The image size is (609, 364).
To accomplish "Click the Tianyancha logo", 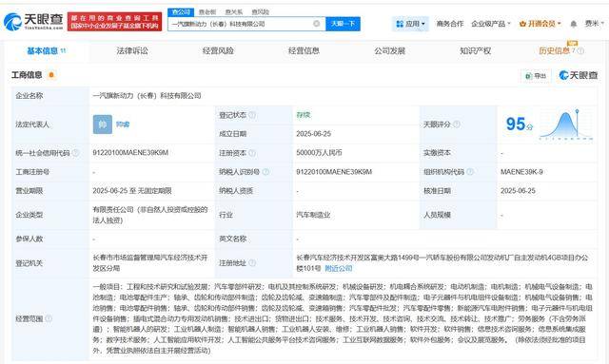I will tap(33, 21).
